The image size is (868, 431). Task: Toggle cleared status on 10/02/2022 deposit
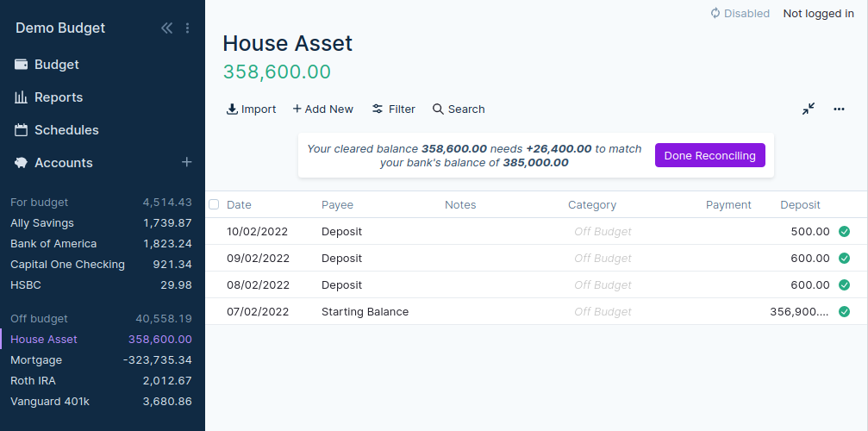click(844, 232)
